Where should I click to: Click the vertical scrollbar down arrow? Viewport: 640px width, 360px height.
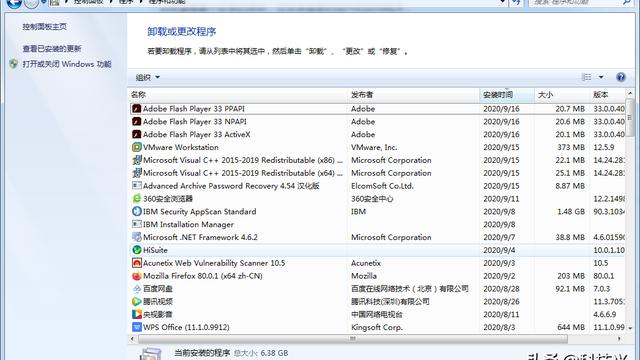[x=630, y=328]
